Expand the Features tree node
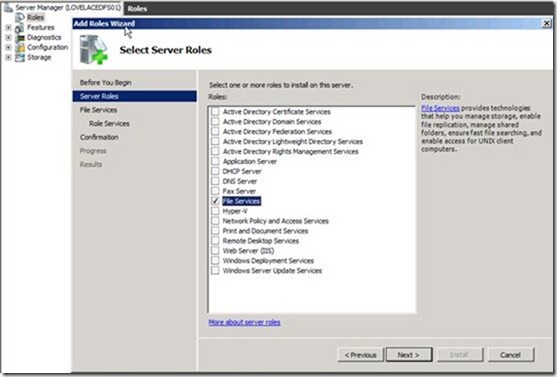The height and width of the screenshot is (377, 557). click(x=8, y=27)
